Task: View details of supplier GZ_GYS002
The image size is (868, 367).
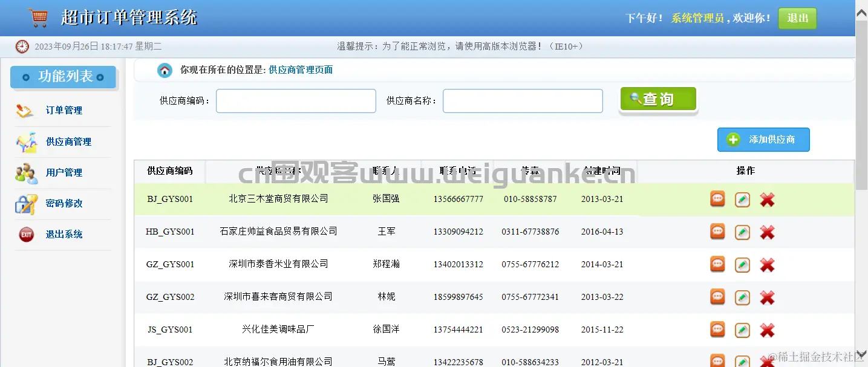Action: pos(717,296)
